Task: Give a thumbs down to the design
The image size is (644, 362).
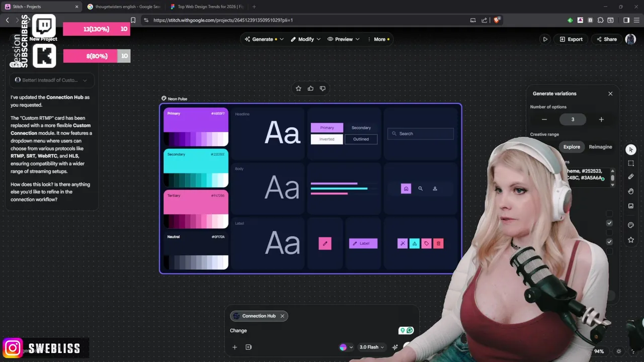Action: coord(323,88)
